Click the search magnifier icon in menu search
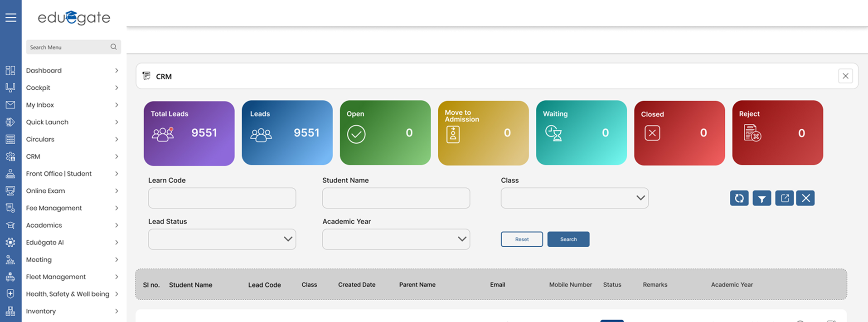The width and height of the screenshot is (868, 322). 113,47
